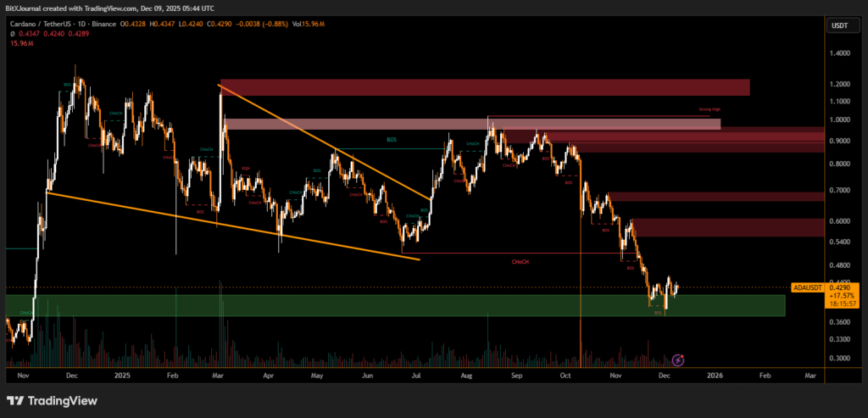
Task: Click the 2025 marker on time axis
Action: pyautogui.click(x=122, y=374)
